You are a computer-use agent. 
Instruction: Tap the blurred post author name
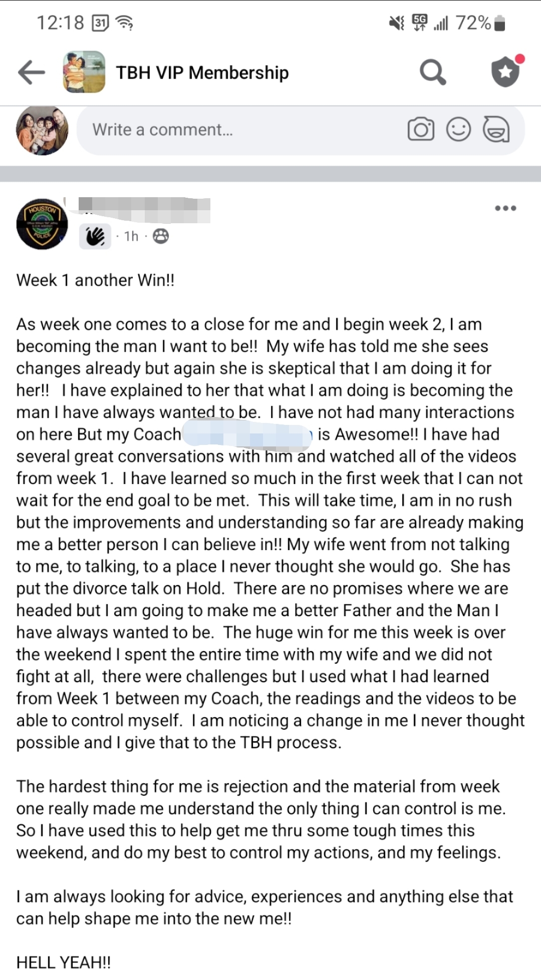pos(145,209)
